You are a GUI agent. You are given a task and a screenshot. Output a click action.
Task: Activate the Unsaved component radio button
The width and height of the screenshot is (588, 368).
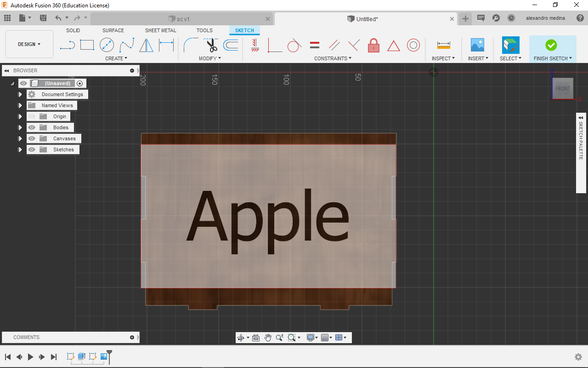click(80, 83)
